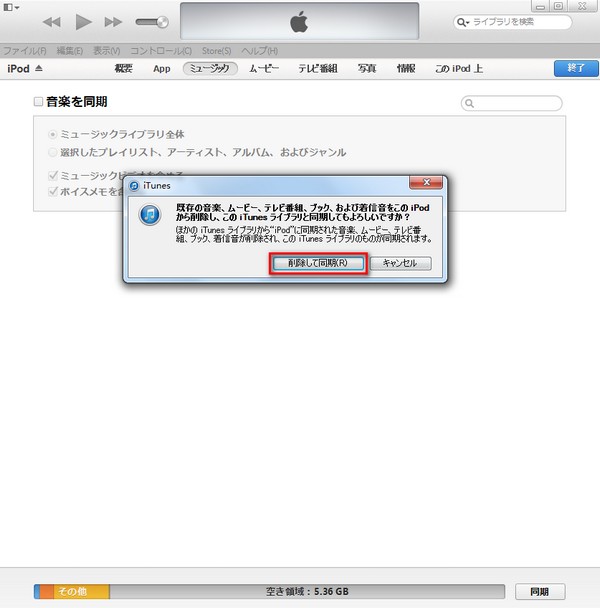The image size is (600, 608).
Task: Click the fast-forward next track button
Action: pos(113,22)
